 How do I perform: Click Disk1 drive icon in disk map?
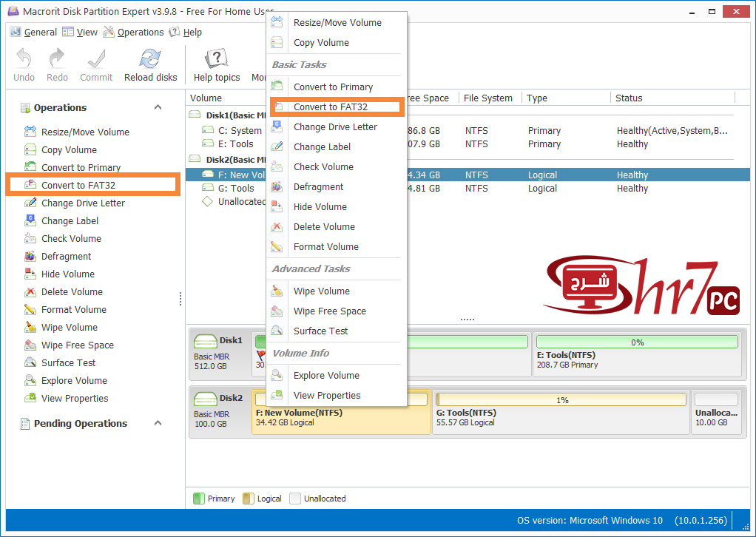206,341
